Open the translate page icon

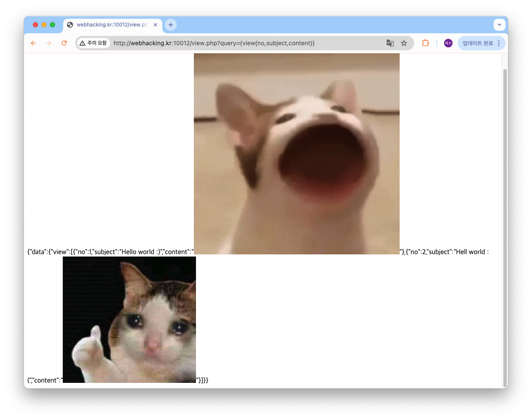(390, 43)
